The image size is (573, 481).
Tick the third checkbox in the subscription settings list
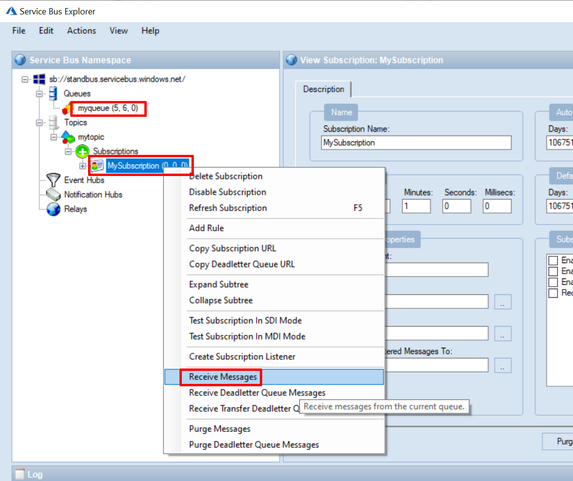point(553,282)
